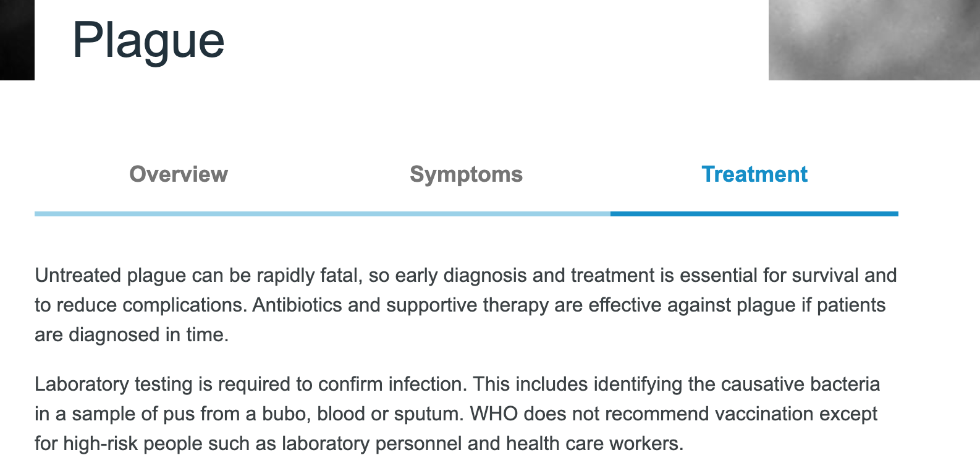The height and width of the screenshot is (476, 980).
Task: Click the dark blue underline below Treatment
Action: 754,214
